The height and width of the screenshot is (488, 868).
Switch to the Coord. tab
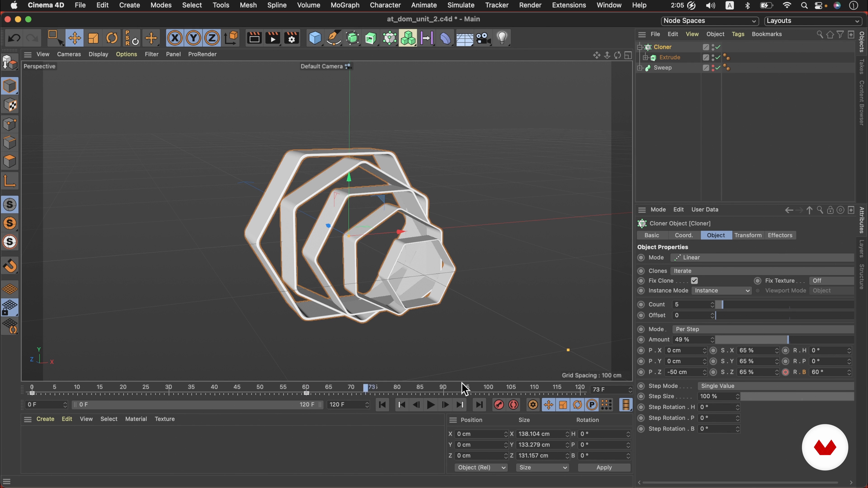tap(684, 235)
